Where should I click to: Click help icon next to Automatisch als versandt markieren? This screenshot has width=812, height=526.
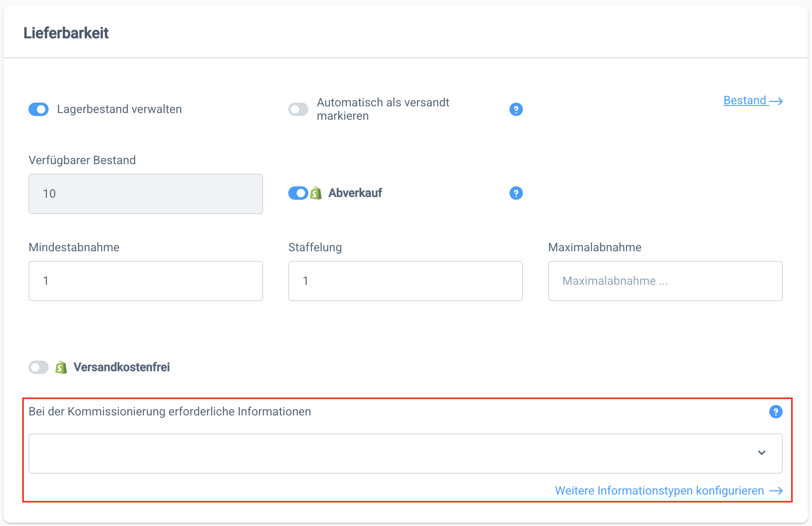[x=516, y=109]
